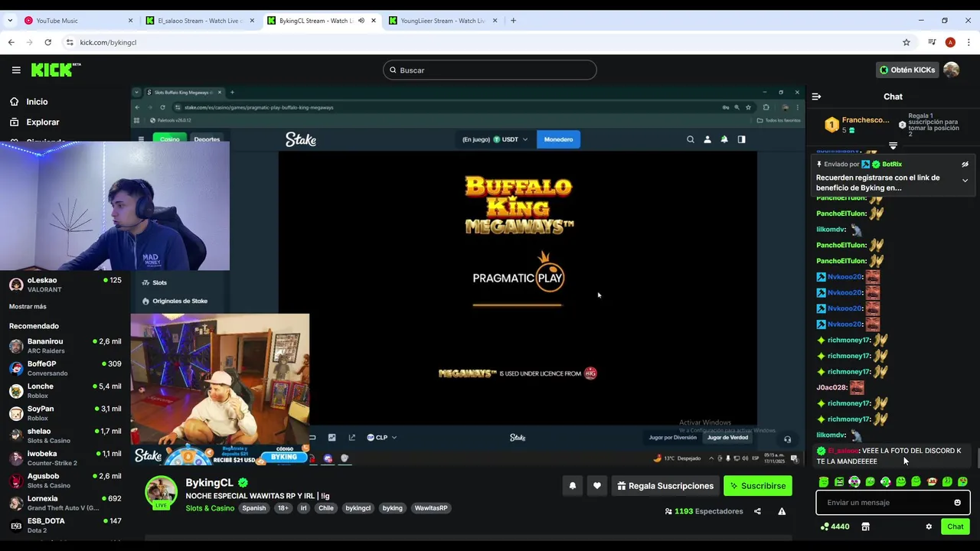Reload the page
Screen dimensions: 980x551
coord(47,42)
